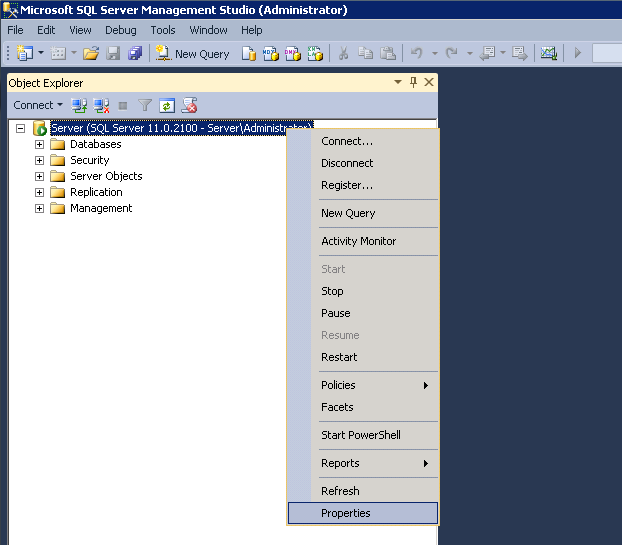622x545 pixels.
Task: Click the Cut scissors icon
Action: (344, 53)
